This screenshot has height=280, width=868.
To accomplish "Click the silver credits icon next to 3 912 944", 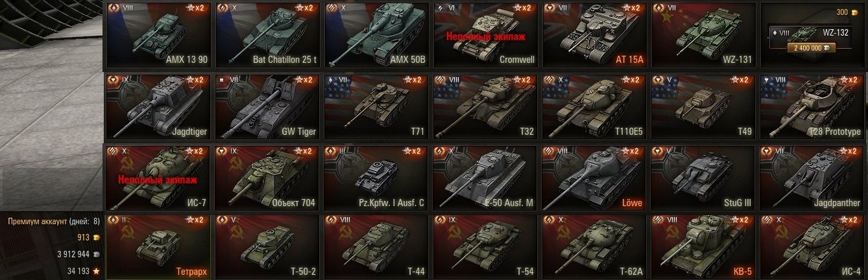I will pyautogui.click(x=96, y=254).
